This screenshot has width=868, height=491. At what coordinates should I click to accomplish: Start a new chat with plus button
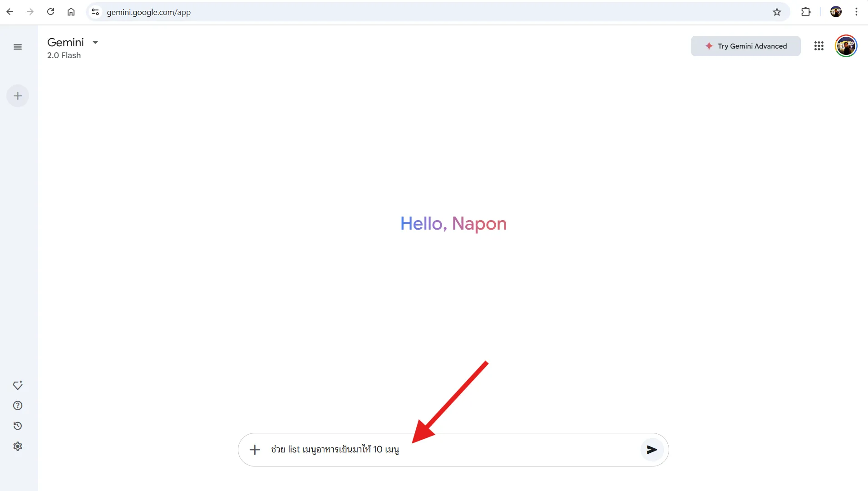[x=18, y=96]
